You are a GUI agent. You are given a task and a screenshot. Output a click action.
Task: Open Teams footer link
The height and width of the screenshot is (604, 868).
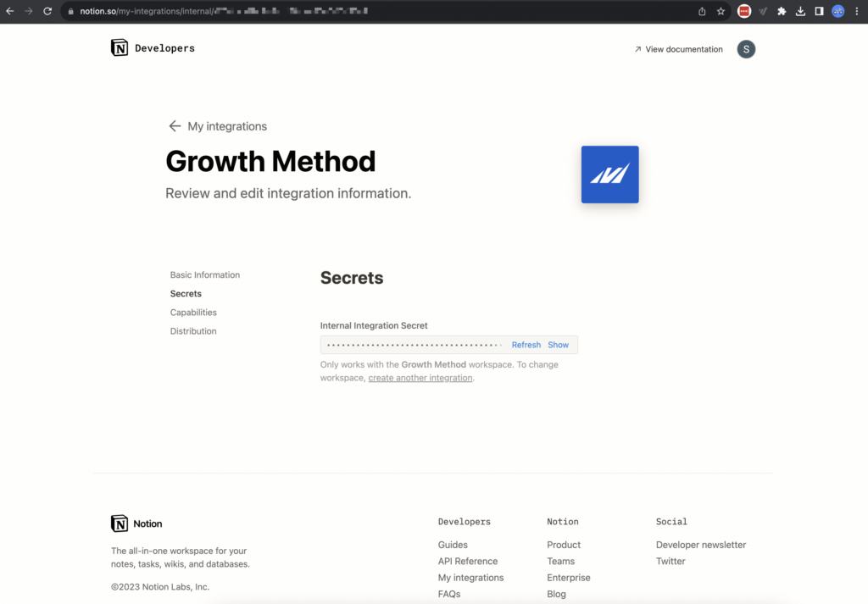coord(561,561)
